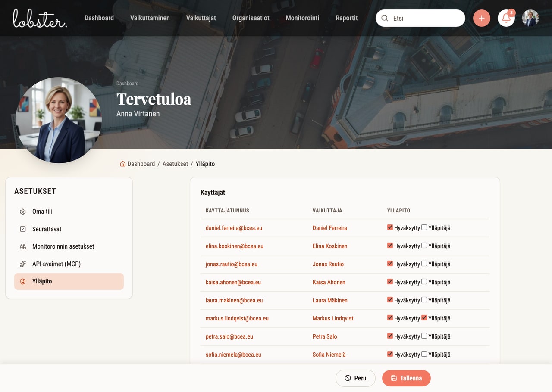Open Sofia Niemelä influencer link
The width and height of the screenshot is (552, 392).
pyautogui.click(x=329, y=355)
